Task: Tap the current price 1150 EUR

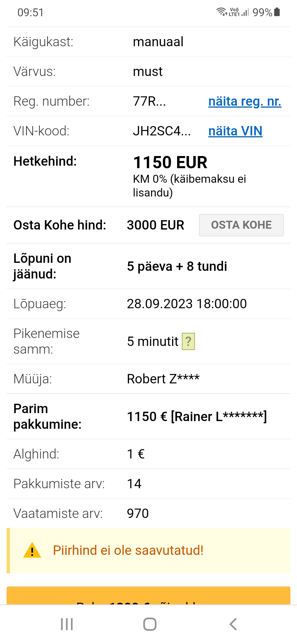Action: coord(170,162)
